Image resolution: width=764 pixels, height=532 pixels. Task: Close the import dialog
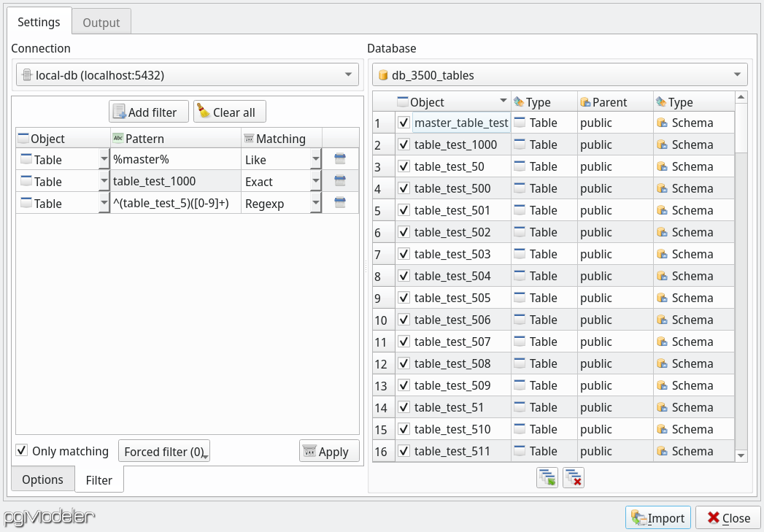click(x=729, y=517)
